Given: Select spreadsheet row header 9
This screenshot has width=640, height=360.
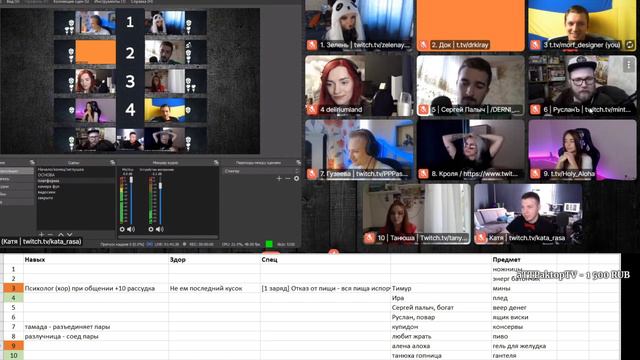Looking at the screenshot, I should (x=13, y=346).
